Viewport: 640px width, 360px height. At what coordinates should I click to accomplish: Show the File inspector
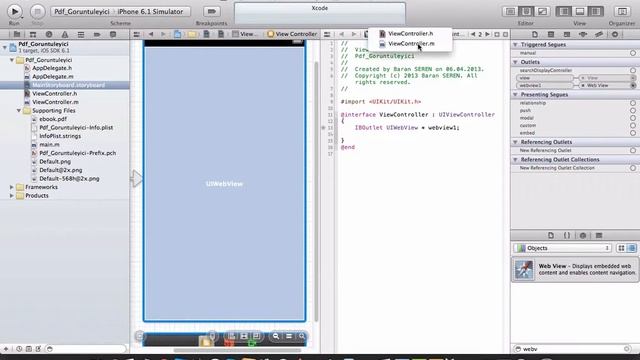535,34
